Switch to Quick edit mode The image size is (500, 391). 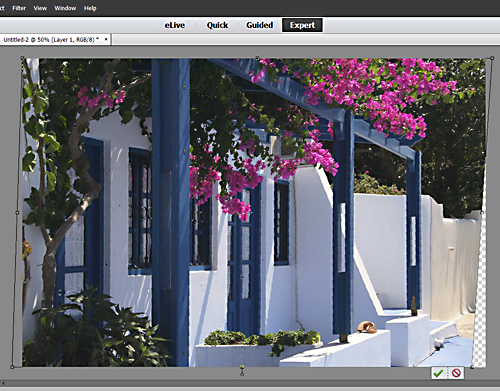point(217,25)
